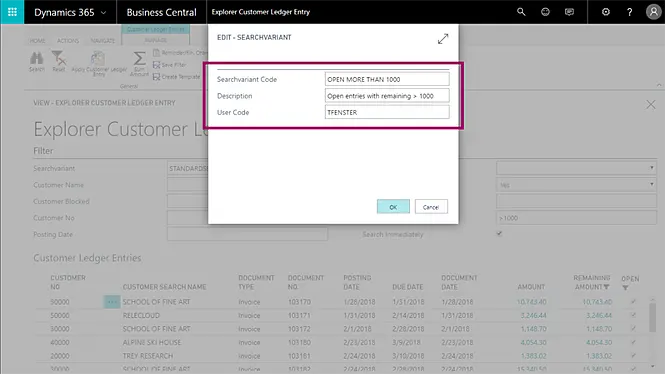This screenshot has width=665, height=374.
Task: Expand the Dynamics 365 dropdown chevron
Action: 103,13
